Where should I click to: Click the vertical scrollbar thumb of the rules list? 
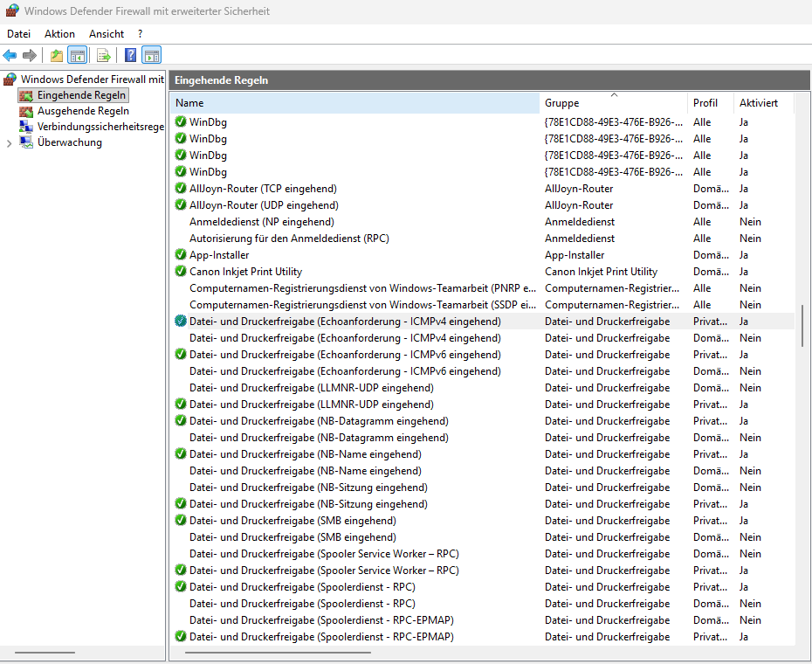pyautogui.click(x=802, y=327)
